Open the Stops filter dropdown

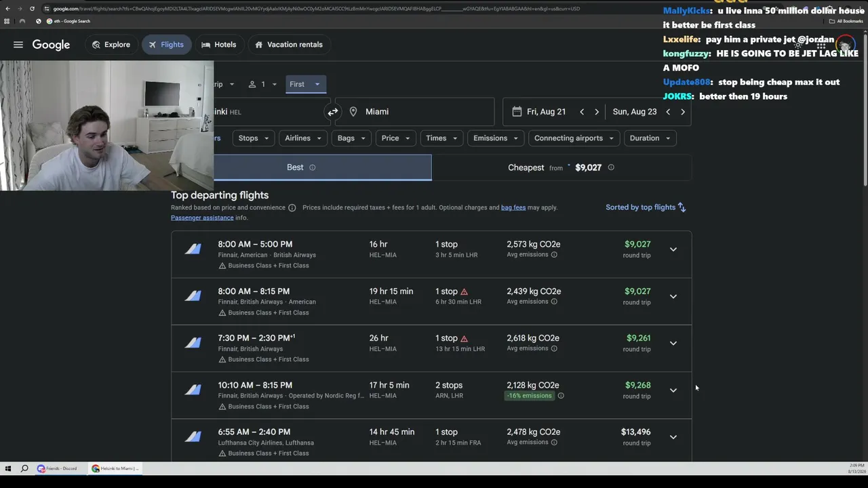point(254,138)
